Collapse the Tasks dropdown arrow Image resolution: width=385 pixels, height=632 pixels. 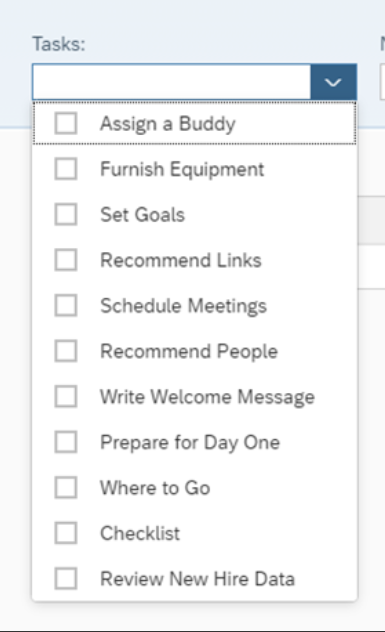click(x=333, y=82)
